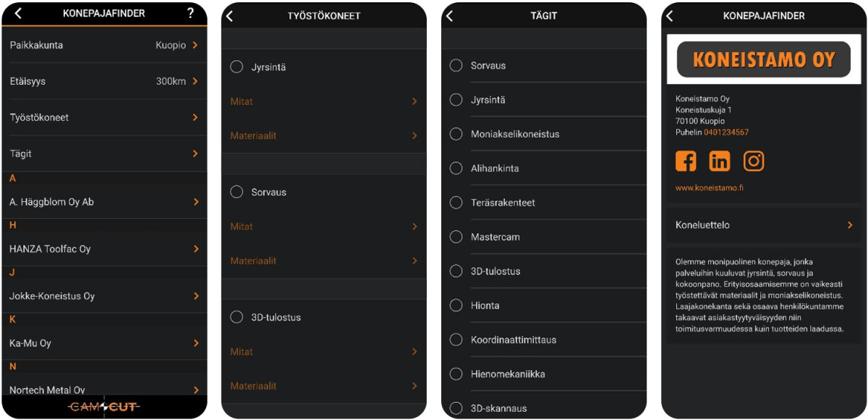
Task: Tap the back arrow on the Koneistamo Oy page
Action: (x=670, y=16)
